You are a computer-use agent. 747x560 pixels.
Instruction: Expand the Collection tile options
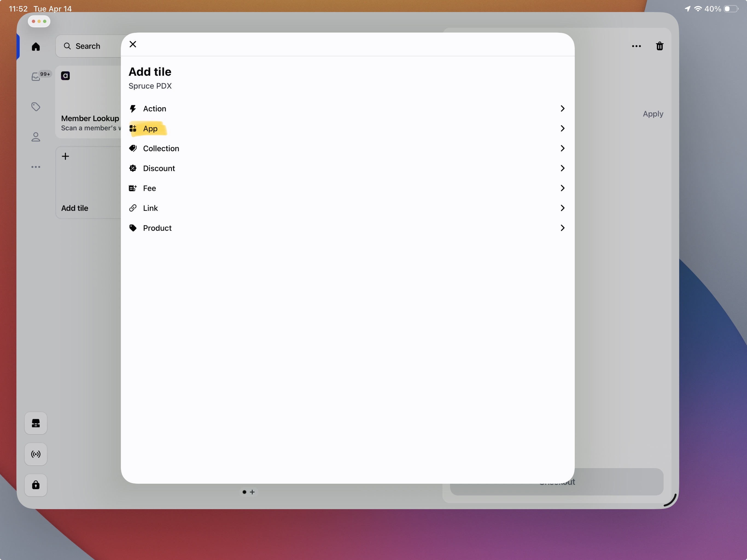(x=347, y=148)
